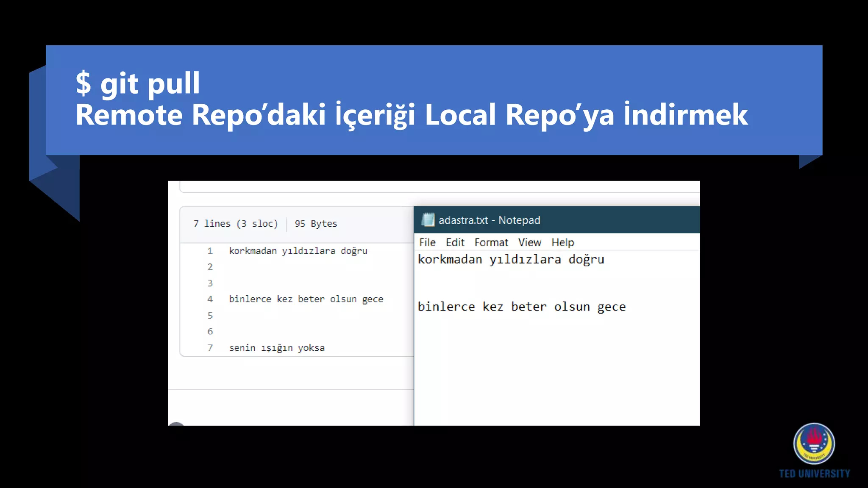Click GitHub line 1 'korkmadan yıldızlara doğru'
The image size is (868, 488).
point(298,251)
